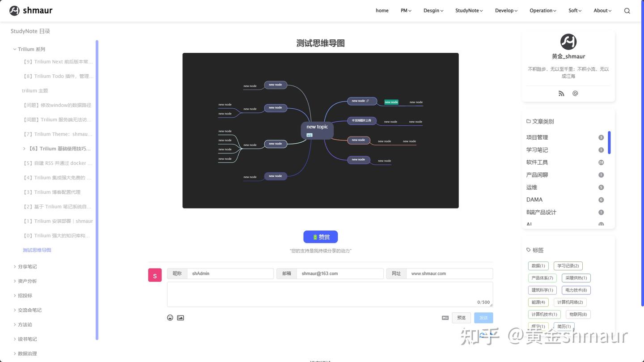This screenshot has width=644, height=362.
Task: Open search using the magnifier icon top right
Action: point(627,10)
